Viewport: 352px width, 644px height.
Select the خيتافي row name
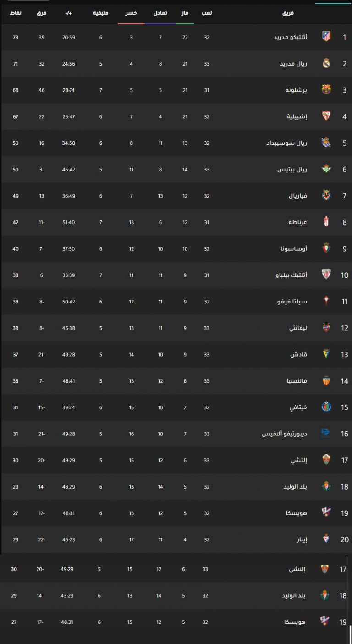pyautogui.click(x=299, y=407)
